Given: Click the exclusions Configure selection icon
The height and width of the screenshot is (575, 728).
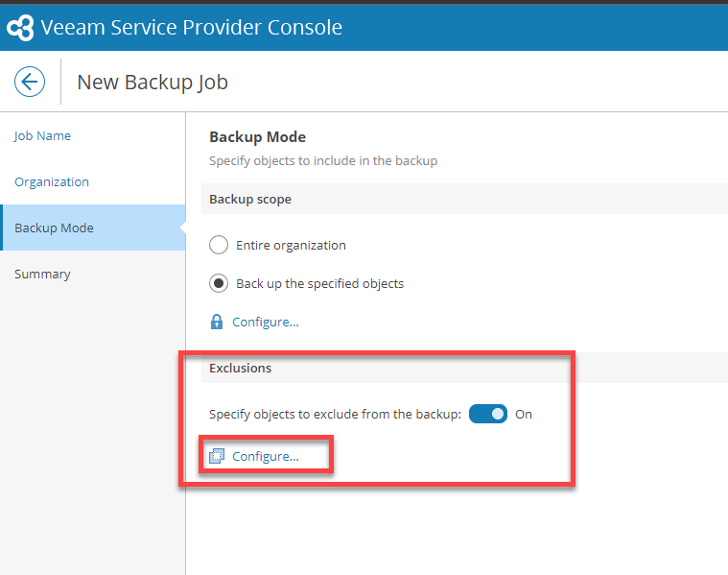Looking at the screenshot, I should point(217,457).
